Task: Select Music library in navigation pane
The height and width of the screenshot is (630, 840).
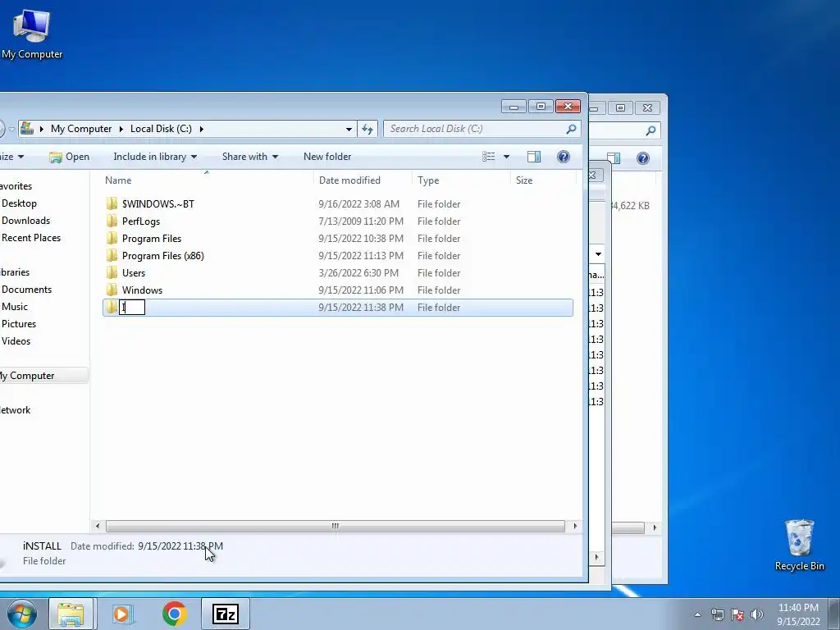Action: [x=15, y=307]
